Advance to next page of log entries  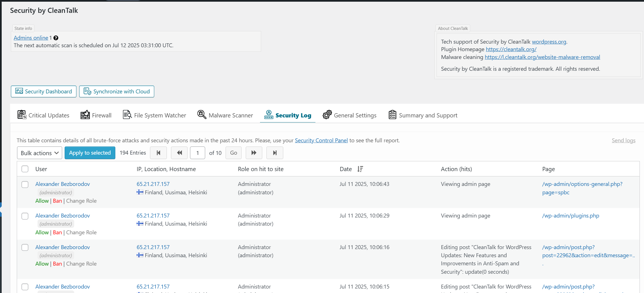pyautogui.click(x=254, y=153)
